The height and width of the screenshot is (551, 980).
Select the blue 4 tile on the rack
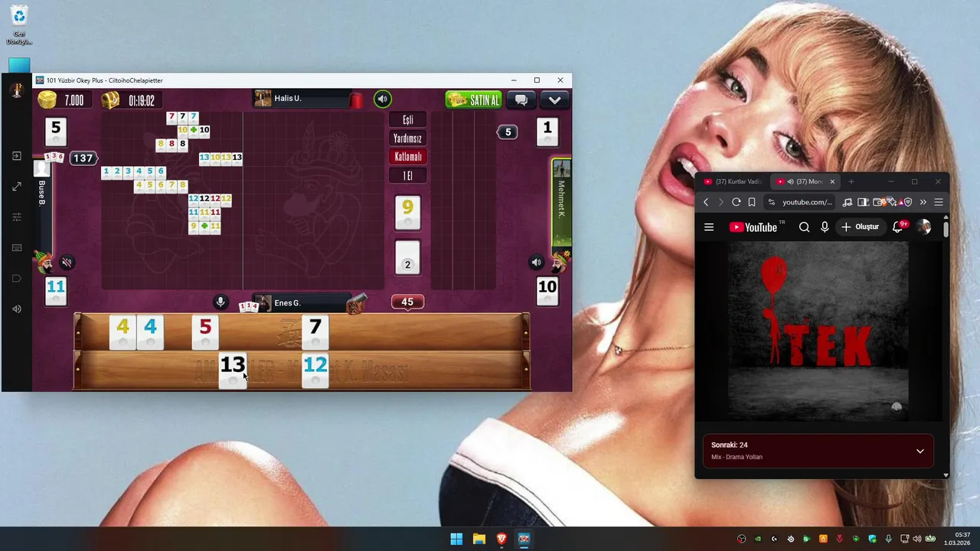click(150, 331)
